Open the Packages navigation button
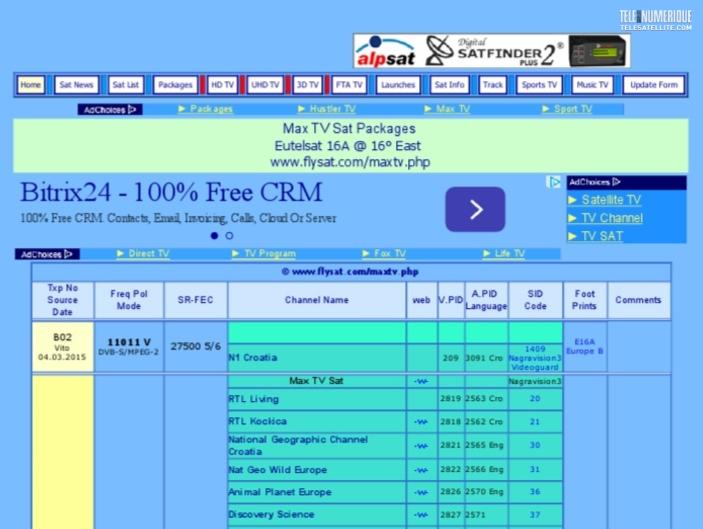 (174, 85)
